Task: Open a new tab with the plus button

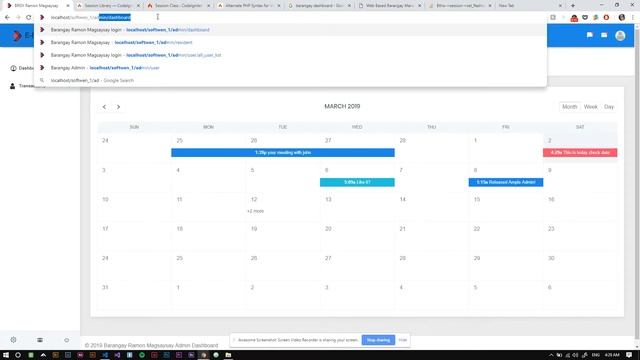Action: pyautogui.click(x=573, y=6)
